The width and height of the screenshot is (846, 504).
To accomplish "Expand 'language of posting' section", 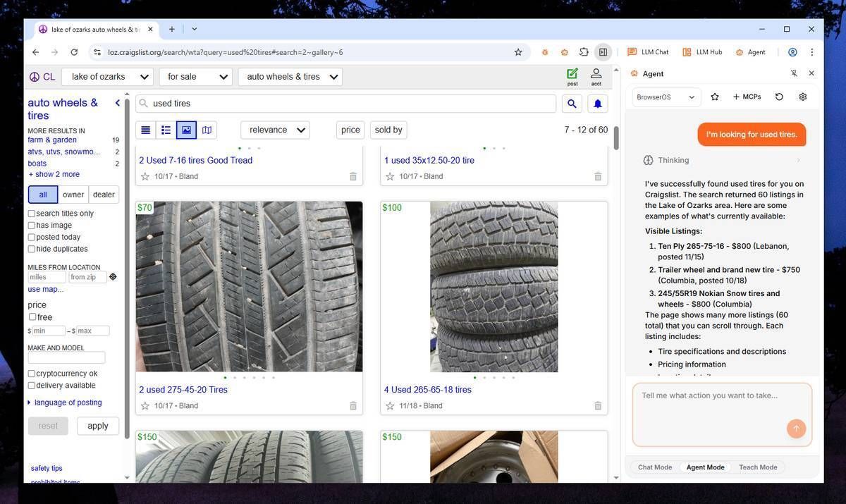I will pos(65,402).
